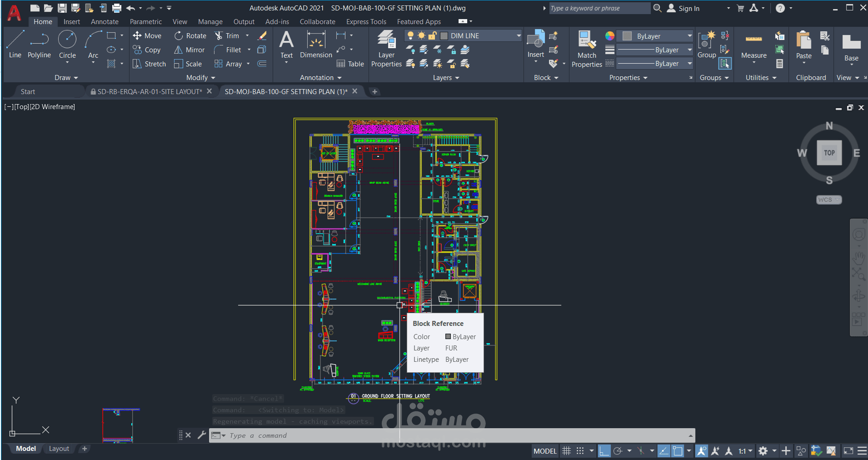Screen dimensions: 868x460
Task: Lock the DIM LINE layer
Action: [x=432, y=36]
